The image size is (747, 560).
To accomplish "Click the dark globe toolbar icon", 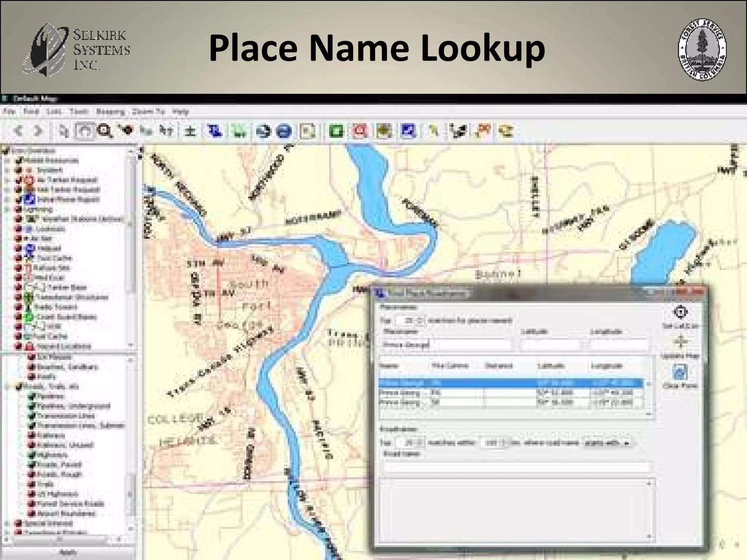I will pyautogui.click(x=263, y=131).
